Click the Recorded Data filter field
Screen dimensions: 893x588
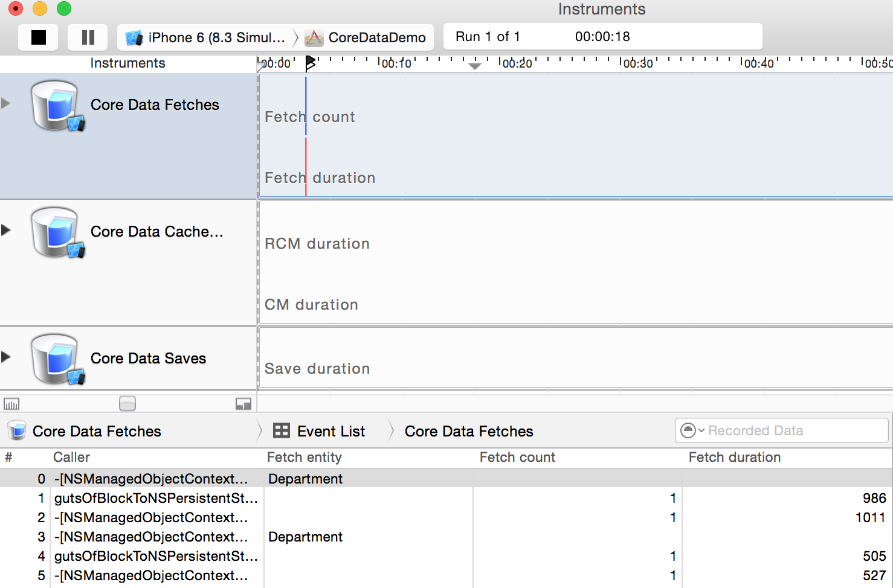point(782,430)
